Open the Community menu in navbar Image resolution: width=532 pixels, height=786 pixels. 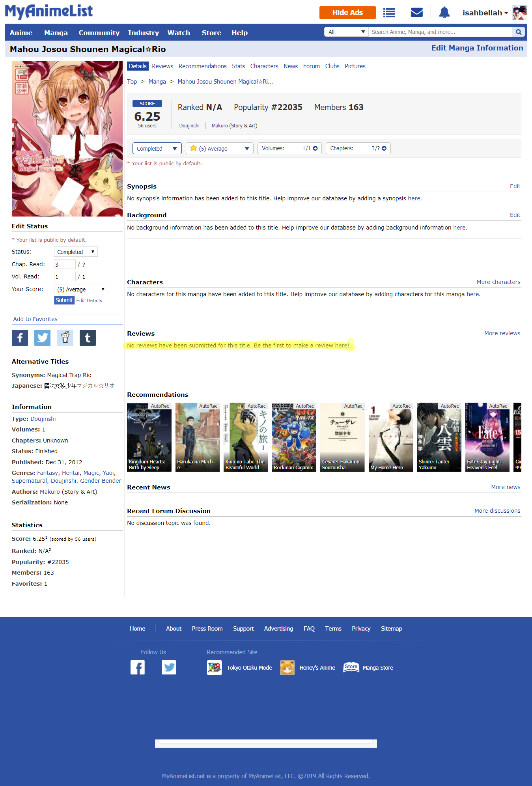pos(99,33)
